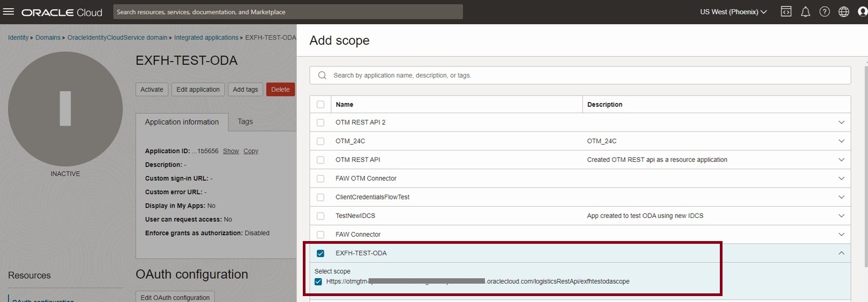868x302 pixels.
Task: Show the full Application ID
Action: click(231, 151)
